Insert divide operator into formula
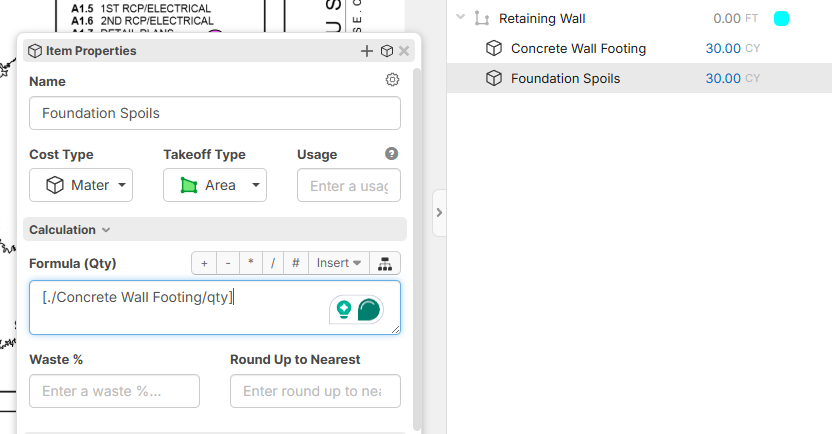Image resolution: width=832 pixels, height=434 pixels. pyautogui.click(x=273, y=263)
